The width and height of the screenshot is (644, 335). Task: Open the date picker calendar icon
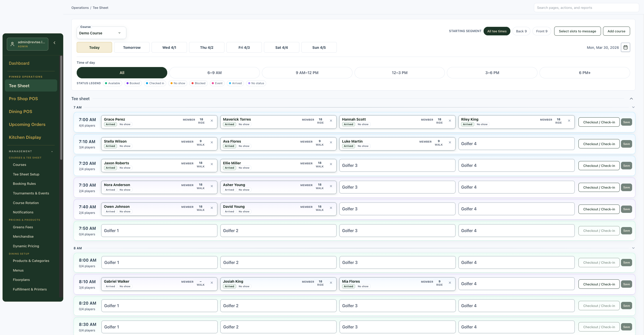pos(626,47)
